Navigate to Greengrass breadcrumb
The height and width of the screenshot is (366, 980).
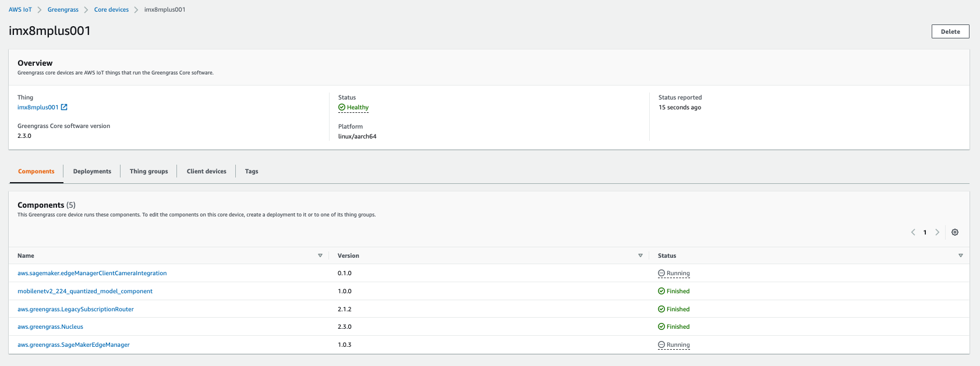click(63, 9)
